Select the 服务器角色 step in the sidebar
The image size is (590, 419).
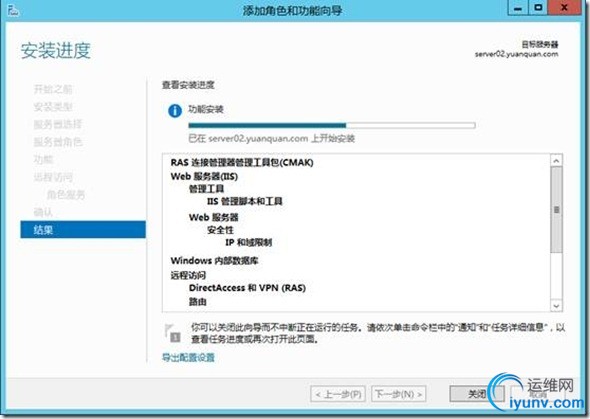pyautogui.click(x=58, y=142)
